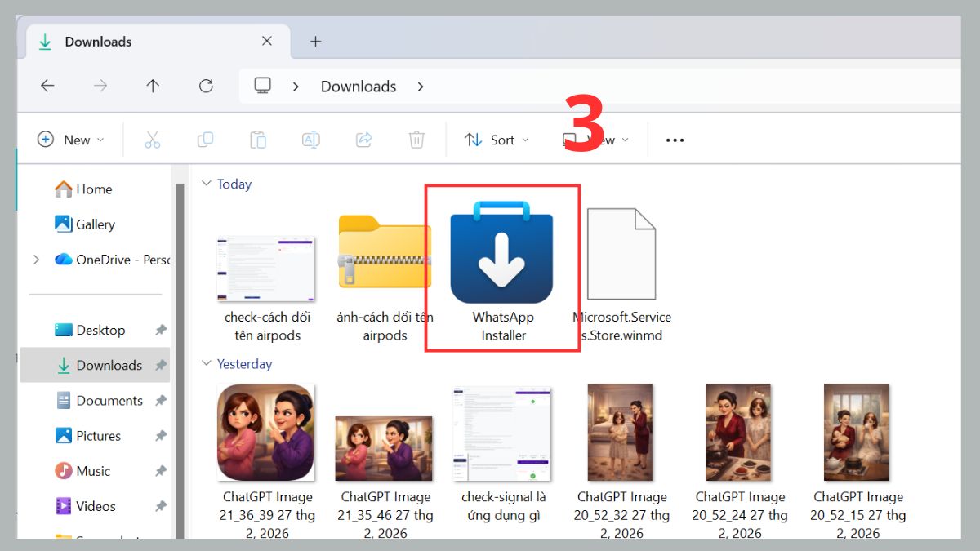This screenshot has height=551, width=980.
Task: Click the Copy icon on the toolbar
Action: point(205,140)
